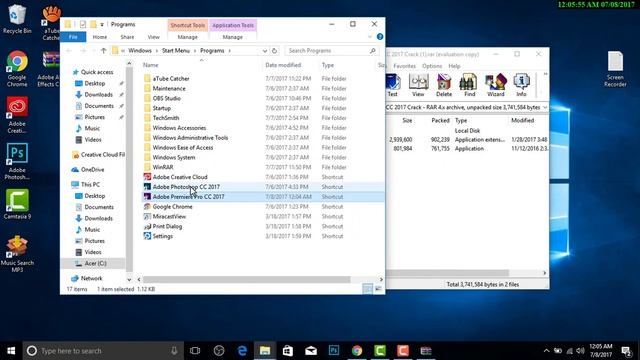
Task: Open Task View on the taskbar
Action: pos(195,351)
